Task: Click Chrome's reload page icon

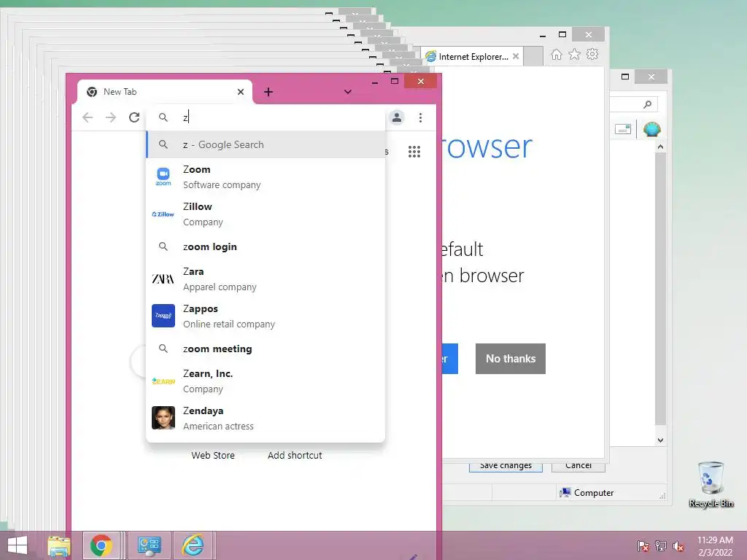Action: (x=134, y=117)
